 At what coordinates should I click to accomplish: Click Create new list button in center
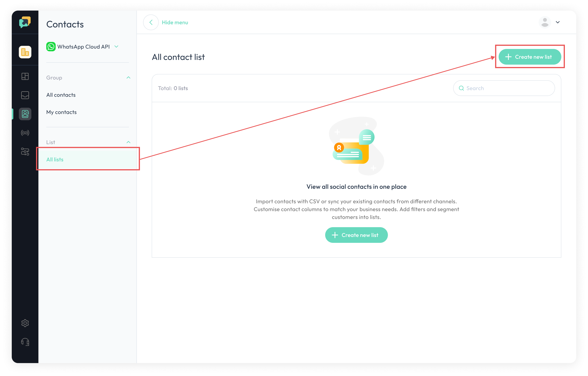(356, 235)
